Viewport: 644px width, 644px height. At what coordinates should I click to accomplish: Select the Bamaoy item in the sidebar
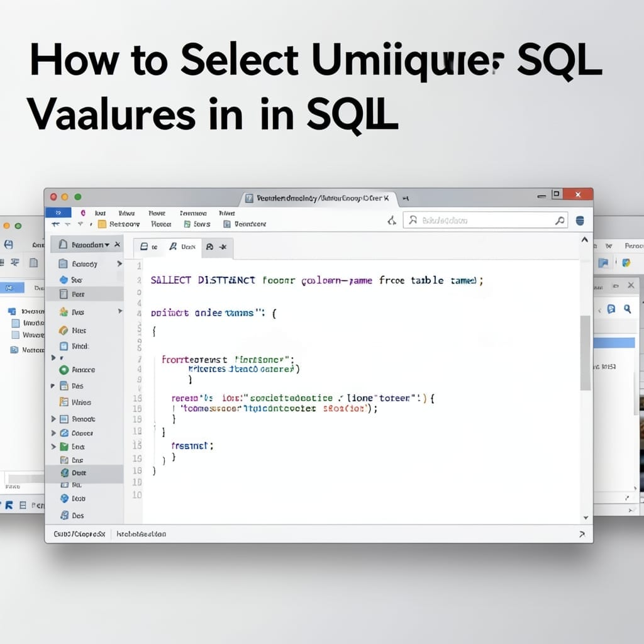pos(84,264)
